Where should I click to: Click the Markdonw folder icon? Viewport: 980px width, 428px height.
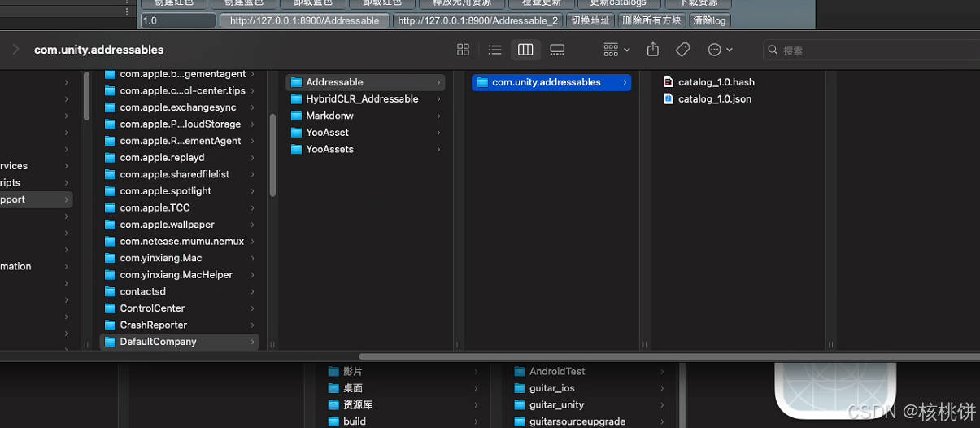[x=296, y=116]
